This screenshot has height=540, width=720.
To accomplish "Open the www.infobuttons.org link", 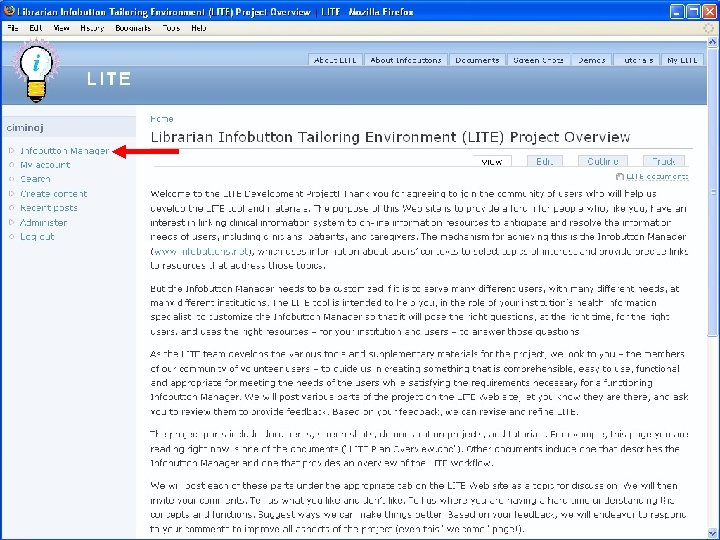I will [203, 252].
